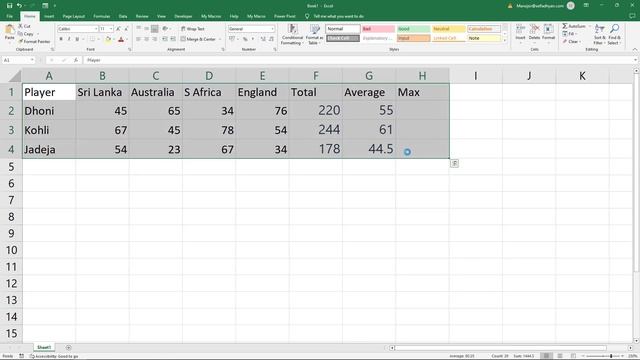Apply the Bad cell style

tap(378, 29)
